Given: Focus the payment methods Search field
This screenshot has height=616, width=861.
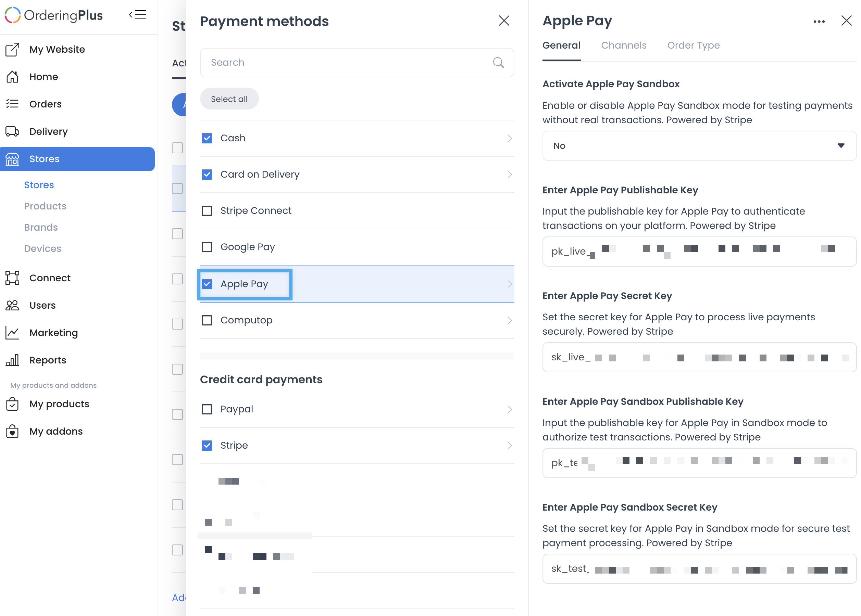Looking at the screenshot, I should tap(357, 63).
